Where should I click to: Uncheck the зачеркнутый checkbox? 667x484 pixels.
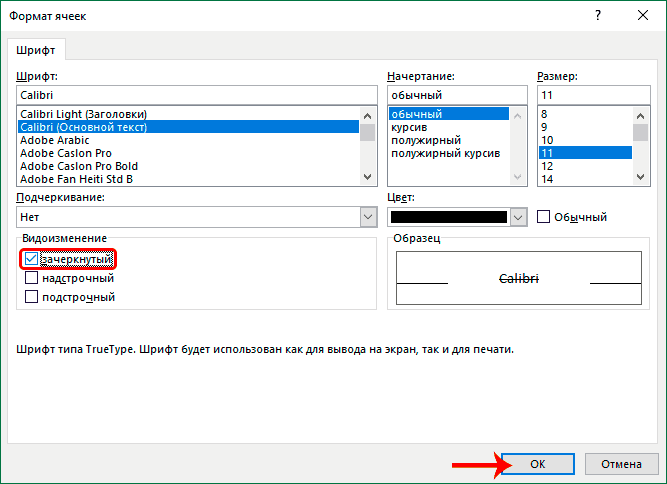coord(31,259)
